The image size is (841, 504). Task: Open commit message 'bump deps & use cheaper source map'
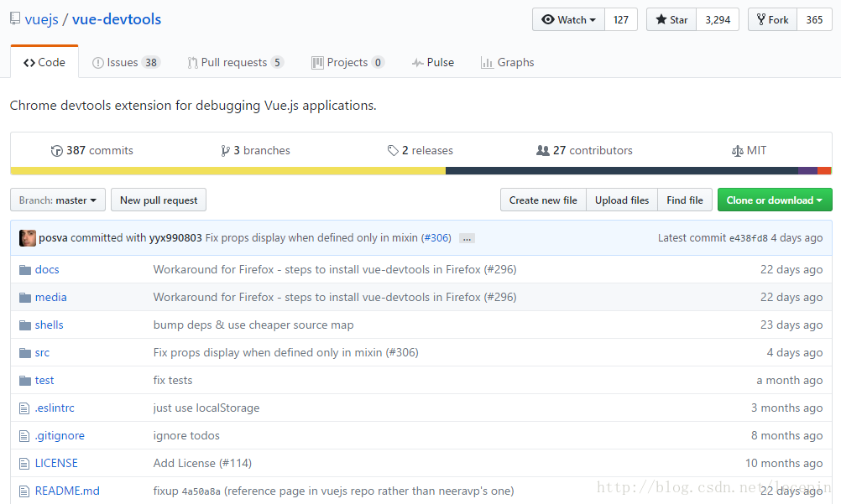pos(253,325)
